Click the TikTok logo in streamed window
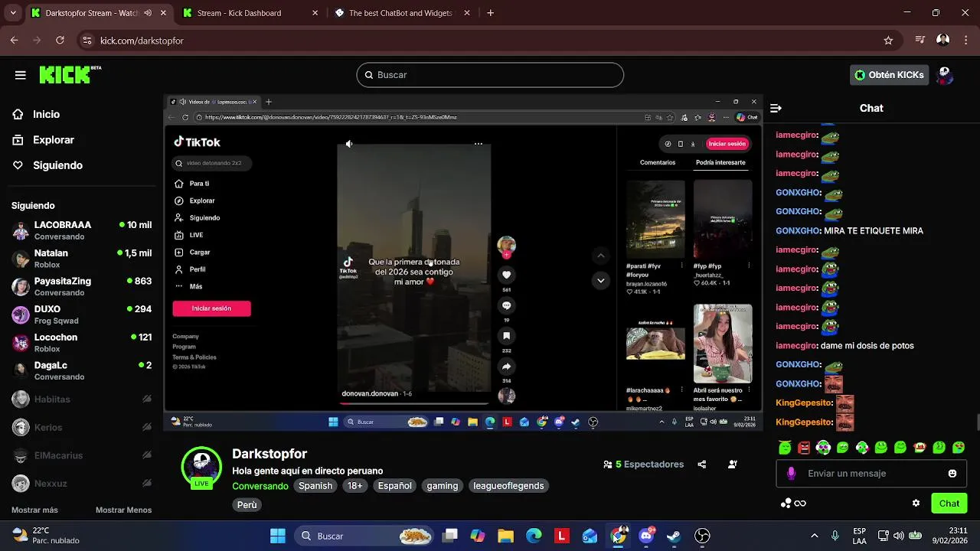The width and height of the screenshot is (980, 551). [197, 142]
